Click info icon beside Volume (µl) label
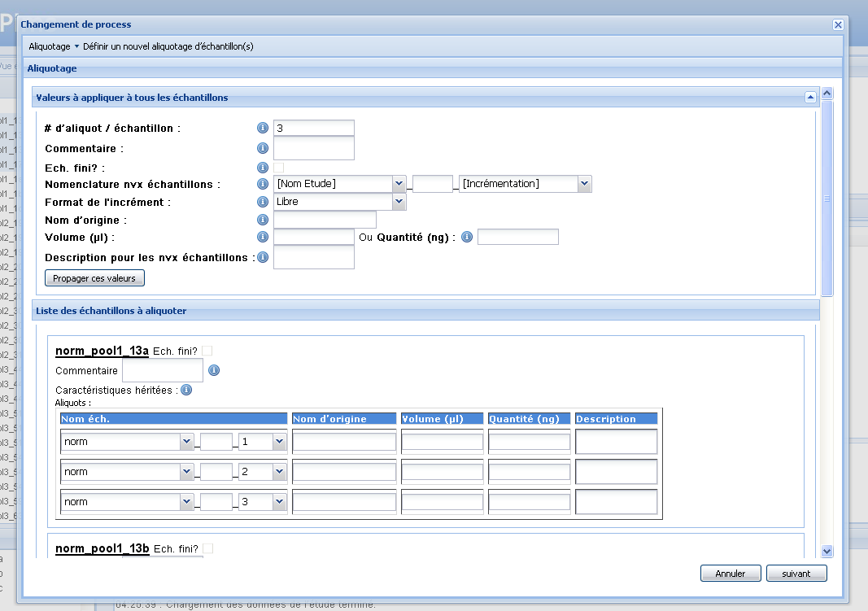This screenshot has height=611, width=868. [263, 237]
